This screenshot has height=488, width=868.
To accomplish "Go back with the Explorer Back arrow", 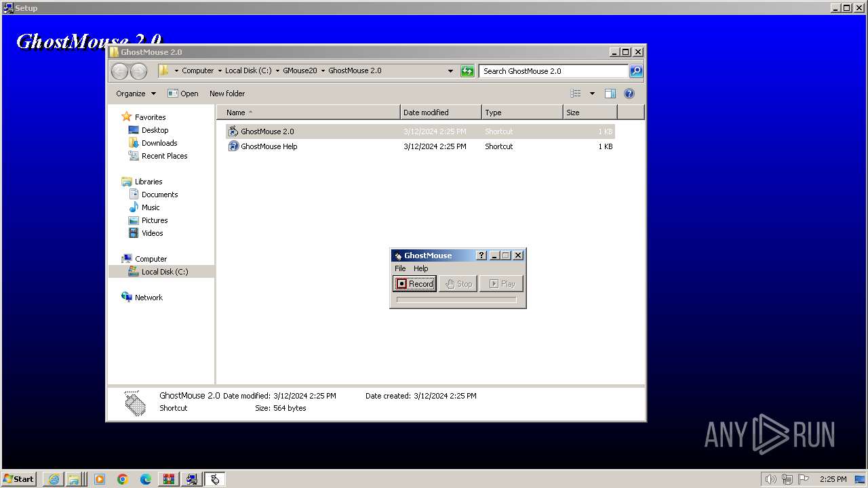I will (119, 71).
